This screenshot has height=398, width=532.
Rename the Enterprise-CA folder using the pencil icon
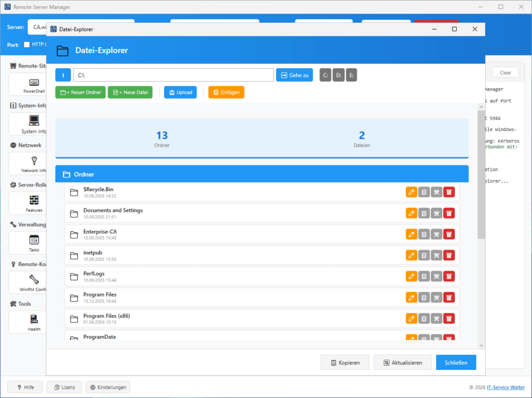click(411, 234)
